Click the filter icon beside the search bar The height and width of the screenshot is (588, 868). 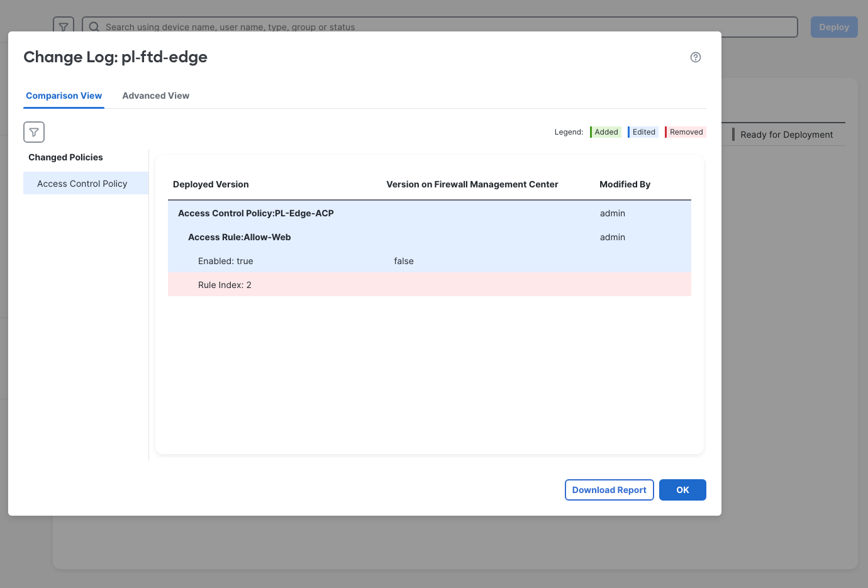pyautogui.click(x=64, y=26)
